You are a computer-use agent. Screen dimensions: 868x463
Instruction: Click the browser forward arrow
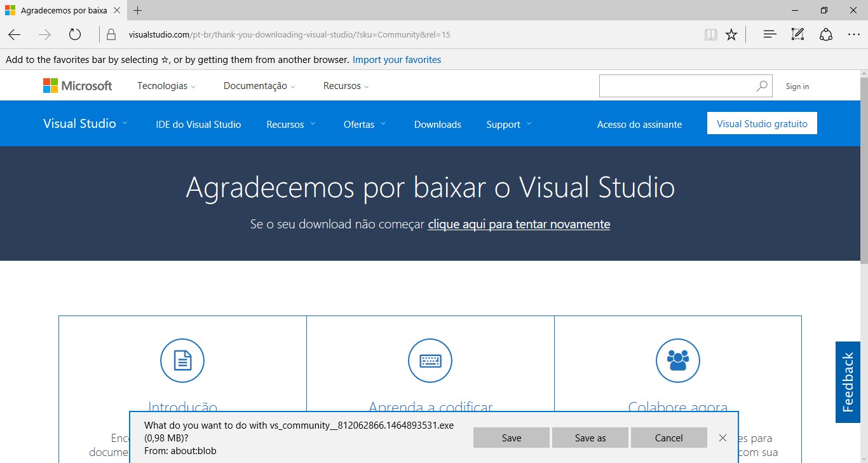click(44, 34)
